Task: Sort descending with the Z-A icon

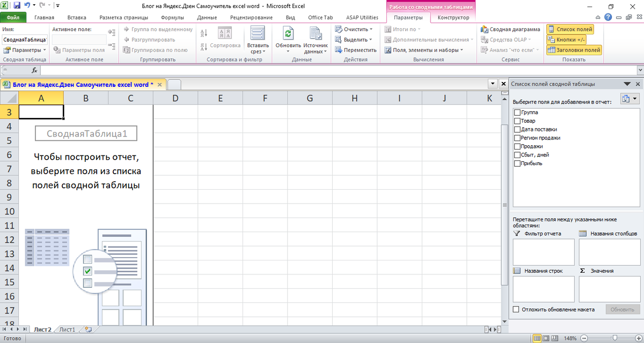Action: pyautogui.click(x=204, y=46)
